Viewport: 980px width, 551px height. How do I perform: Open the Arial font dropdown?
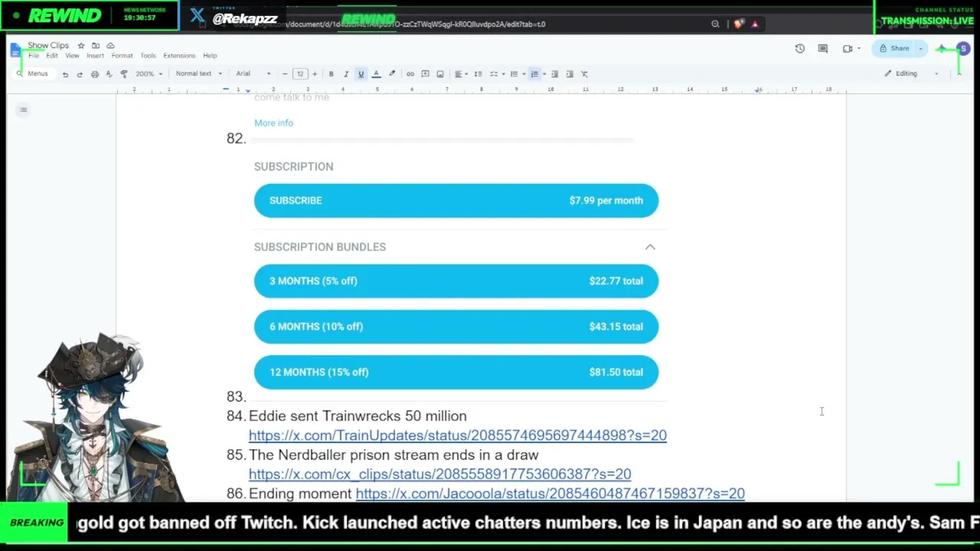[x=253, y=74]
